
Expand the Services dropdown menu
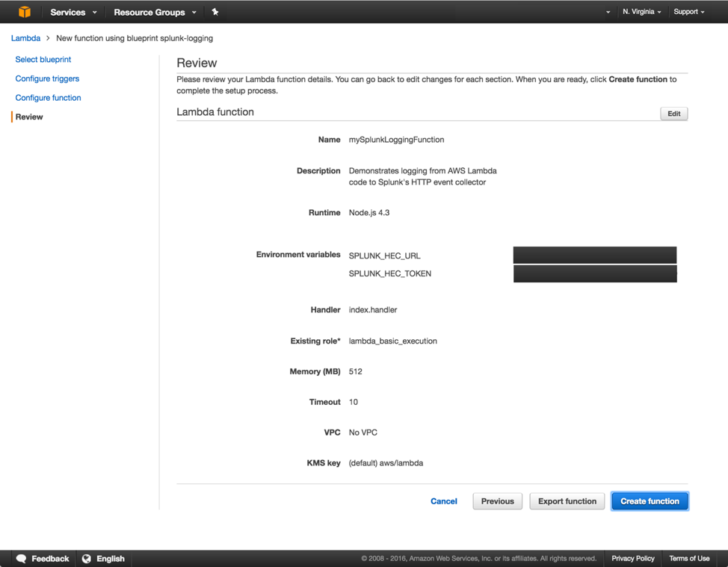(x=73, y=12)
